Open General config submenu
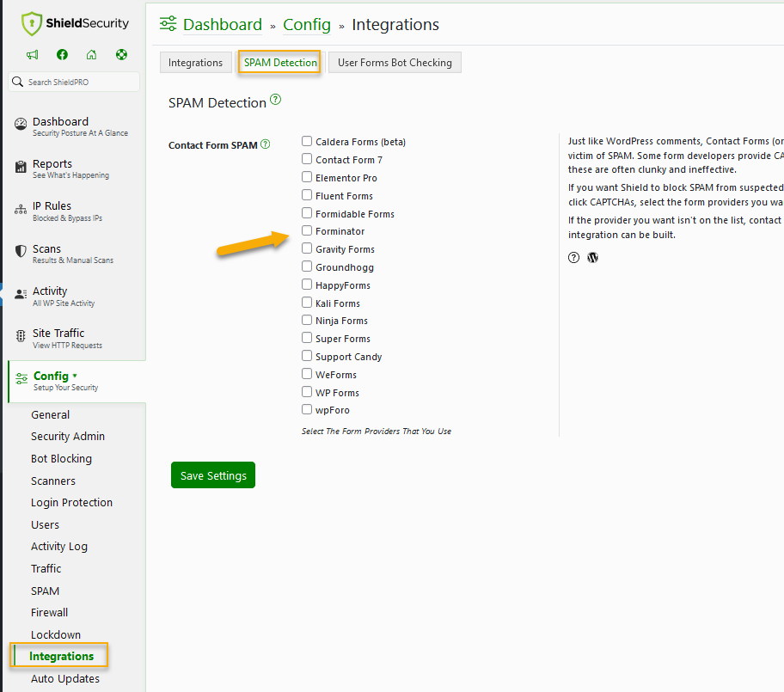The image size is (784, 692). [50, 414]
